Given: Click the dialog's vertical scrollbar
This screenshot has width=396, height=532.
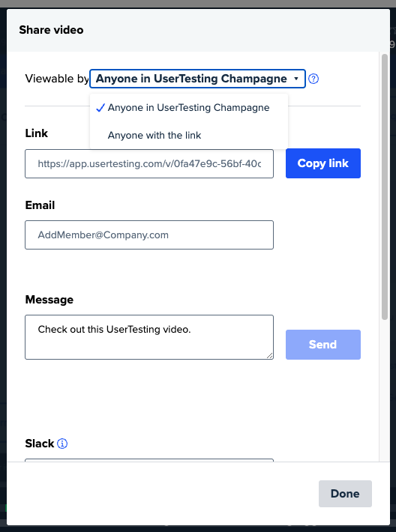Looking at the screenshot, I should coord(385,187).
